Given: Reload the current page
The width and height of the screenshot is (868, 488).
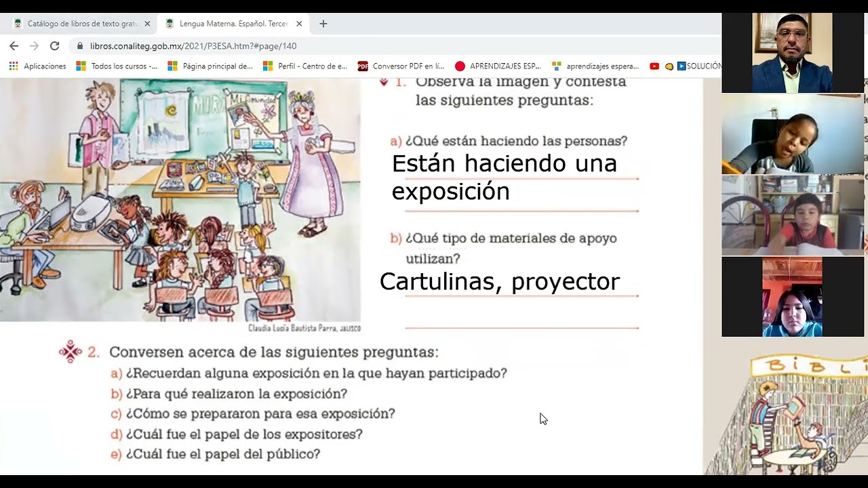Looking at the screenshot, I should 55,46.
